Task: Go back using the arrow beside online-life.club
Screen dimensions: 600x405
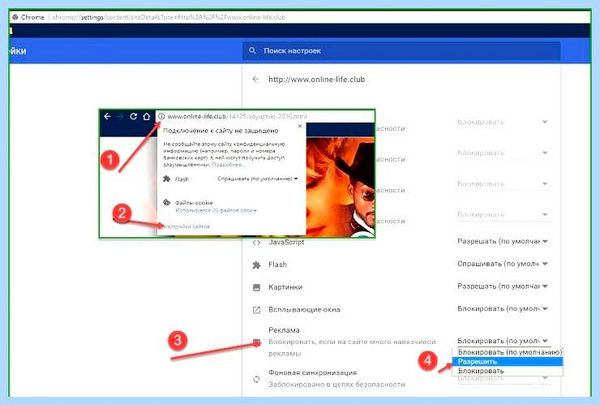Action: click(x=256, y=79)
